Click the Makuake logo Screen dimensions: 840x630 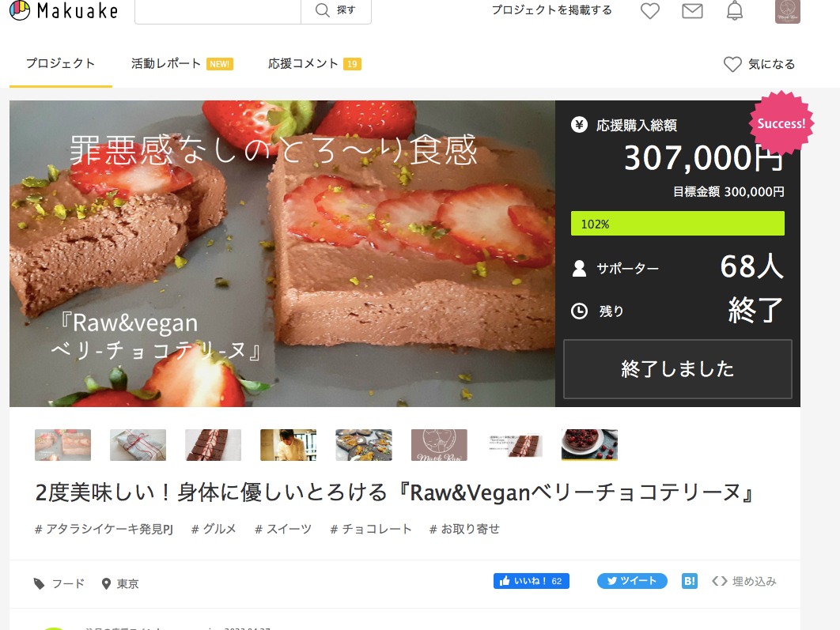point(64,10)
